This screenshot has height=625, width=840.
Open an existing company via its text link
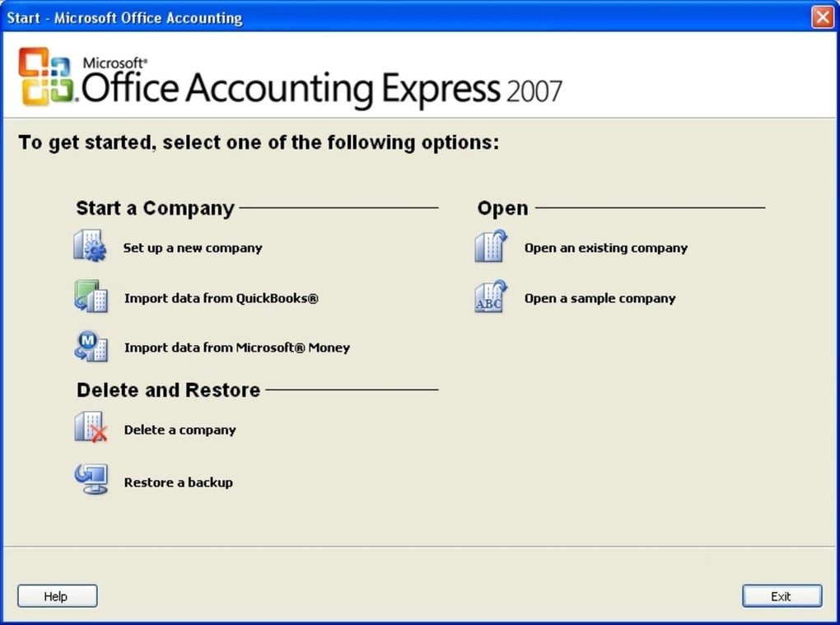(x=605, y=248)
